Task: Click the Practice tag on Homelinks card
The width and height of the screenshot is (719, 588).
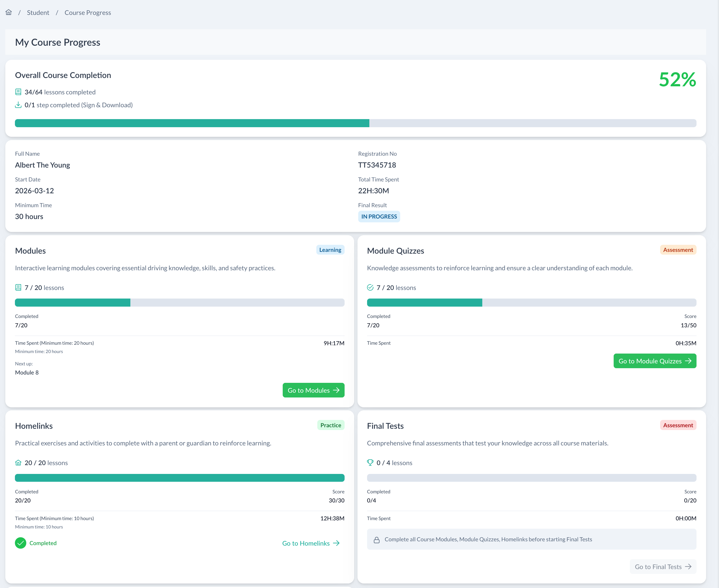Action: (x=330, y=425)
